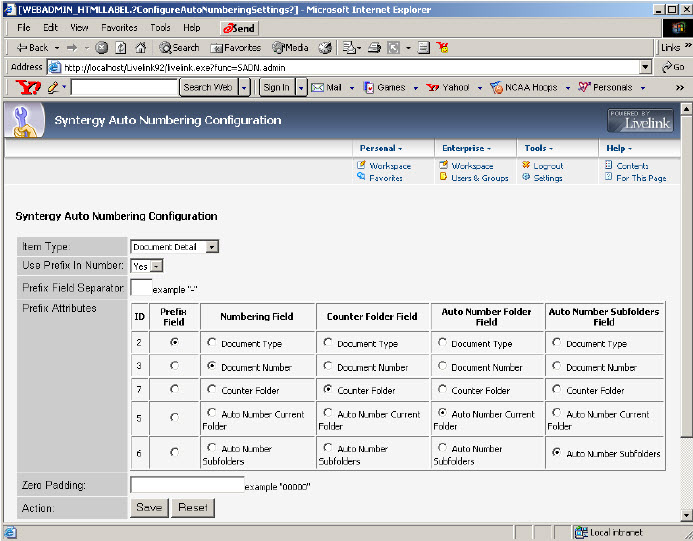The height and width of the screenshot is (541, 693).
Task: Select Document Type radio in Numbering Field
Action: click(x=212, y=343)
